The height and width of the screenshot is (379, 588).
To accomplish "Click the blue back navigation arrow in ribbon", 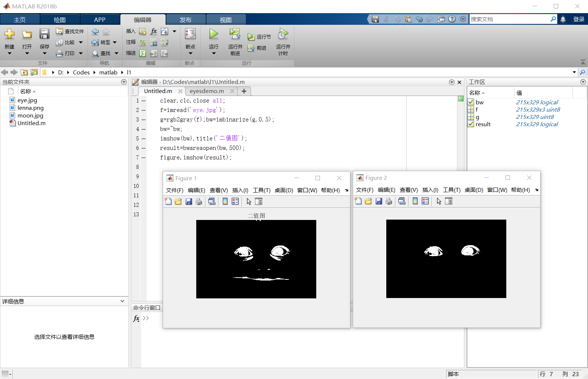I will (95, 31).
